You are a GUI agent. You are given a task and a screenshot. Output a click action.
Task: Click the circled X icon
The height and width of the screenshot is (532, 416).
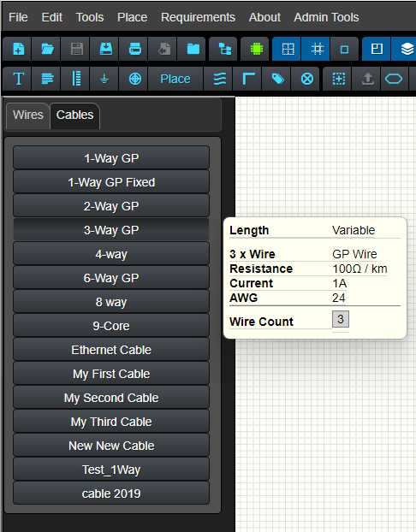[x=307, y=79]
